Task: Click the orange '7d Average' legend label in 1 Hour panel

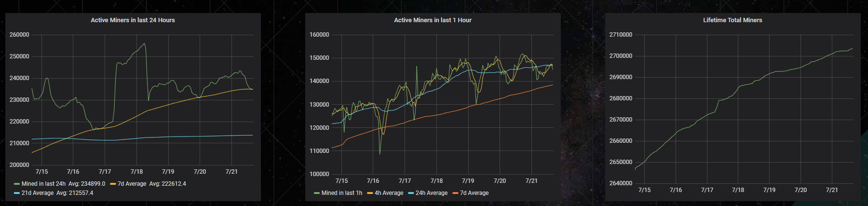Action: pos(474,193)
